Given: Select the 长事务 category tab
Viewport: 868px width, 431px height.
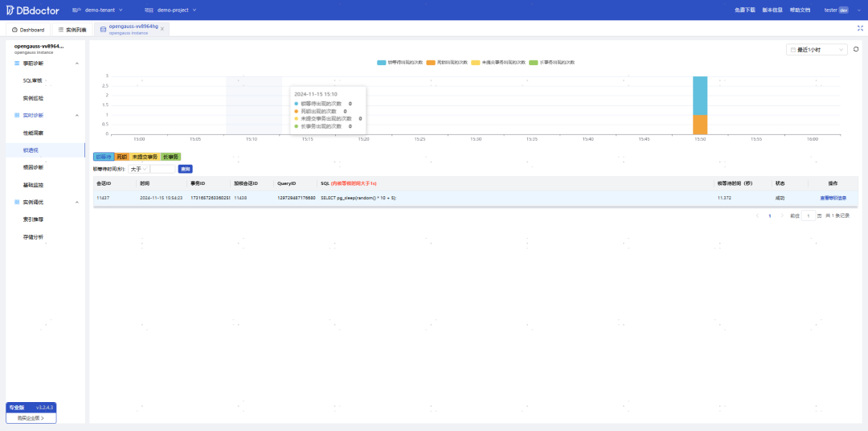Looking at the screenshot, I should point(170,157).
